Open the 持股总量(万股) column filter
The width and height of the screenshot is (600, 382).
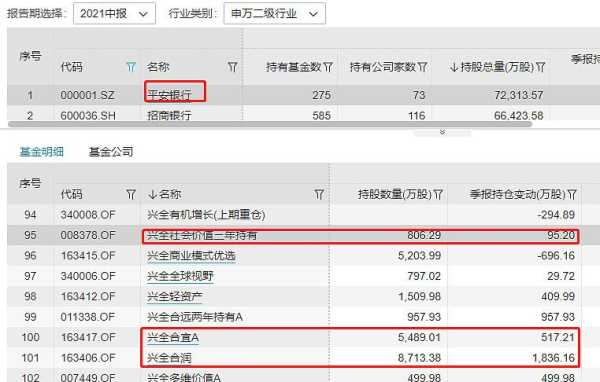(540, 67)
